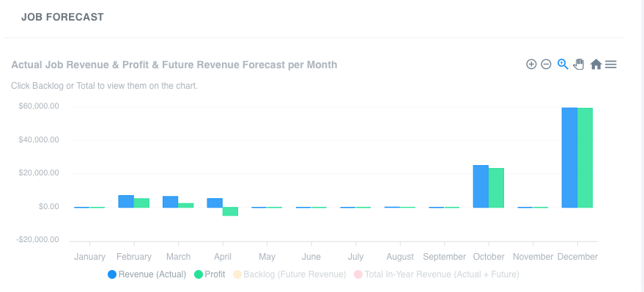Click the February axis label
The image size is (644, 292).
click(134, 257)
